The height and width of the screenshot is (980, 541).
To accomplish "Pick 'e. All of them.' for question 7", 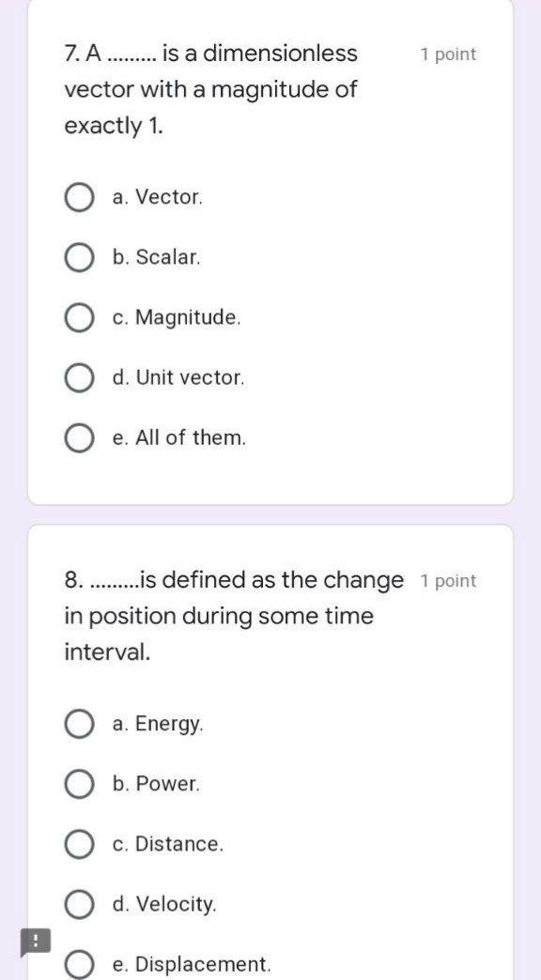I will coord(79,436).
